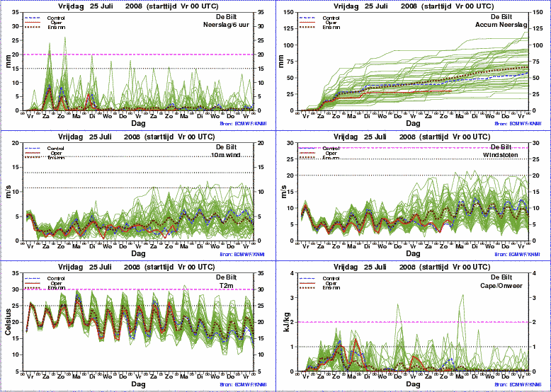
Task: Click the 10m wind variable label
Action: pyautogui.click(x=226, y=155)
